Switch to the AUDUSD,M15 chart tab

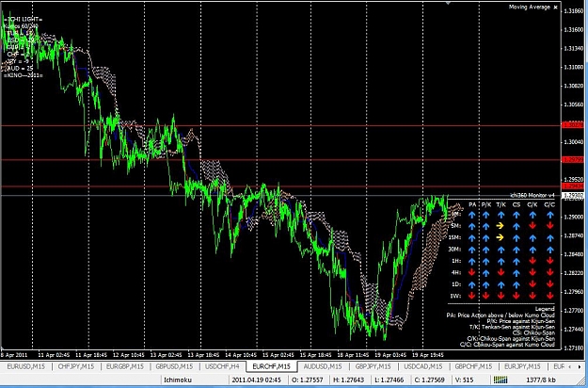pos(323,366)
